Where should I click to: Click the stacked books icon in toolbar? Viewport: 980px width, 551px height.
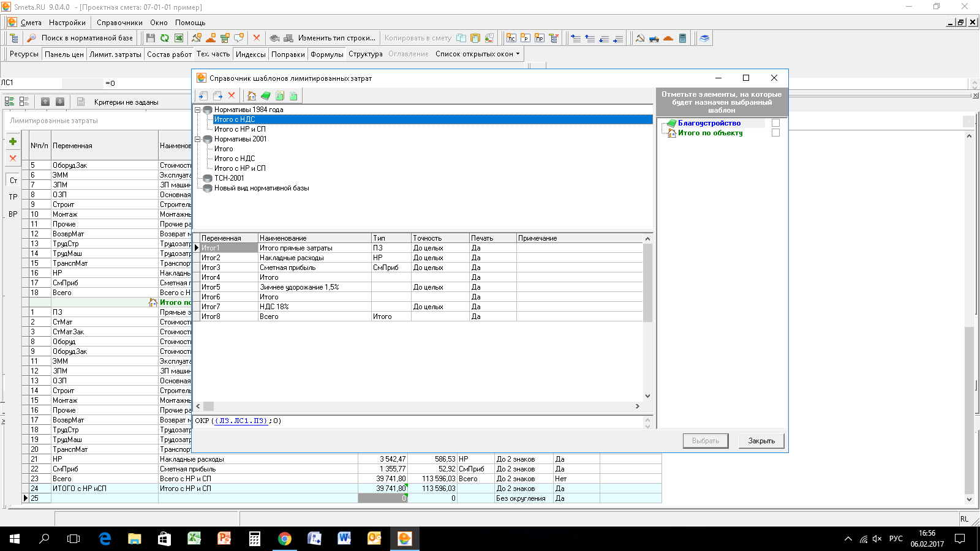click(x=704, y=38)
